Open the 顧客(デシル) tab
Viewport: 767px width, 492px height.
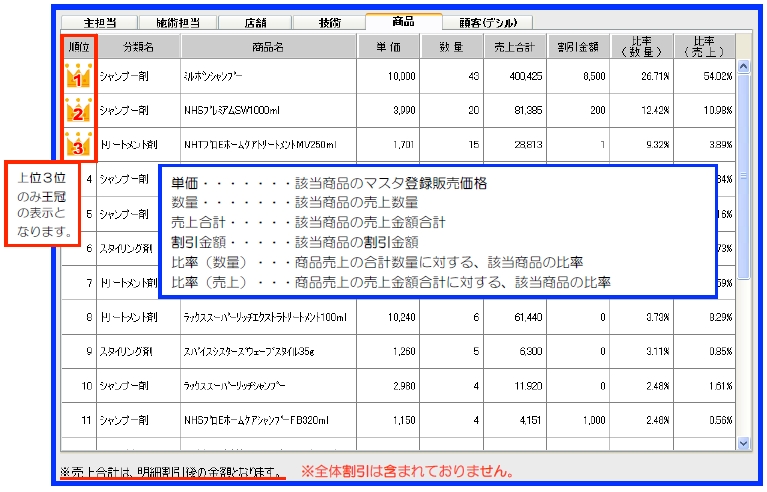click(488, 21)
